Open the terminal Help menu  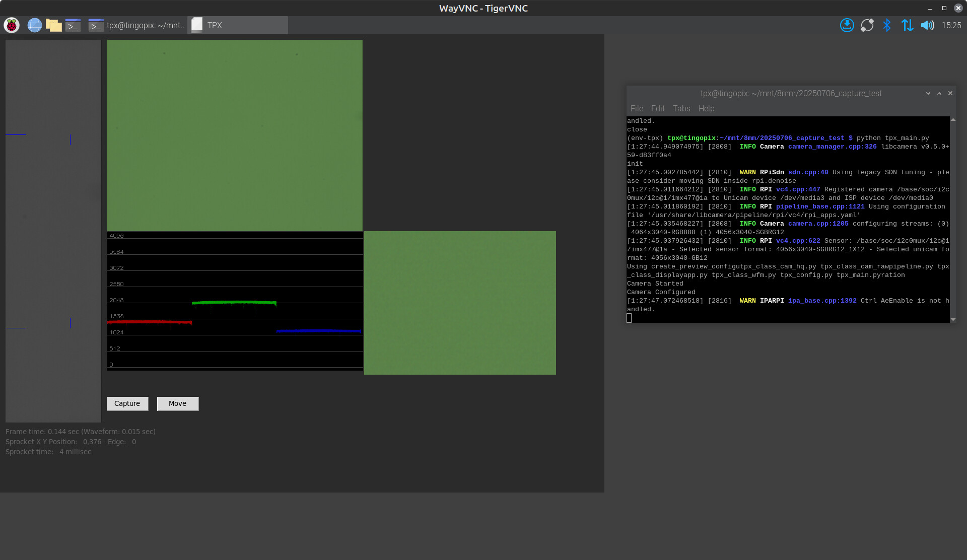[x=706, y=108]
